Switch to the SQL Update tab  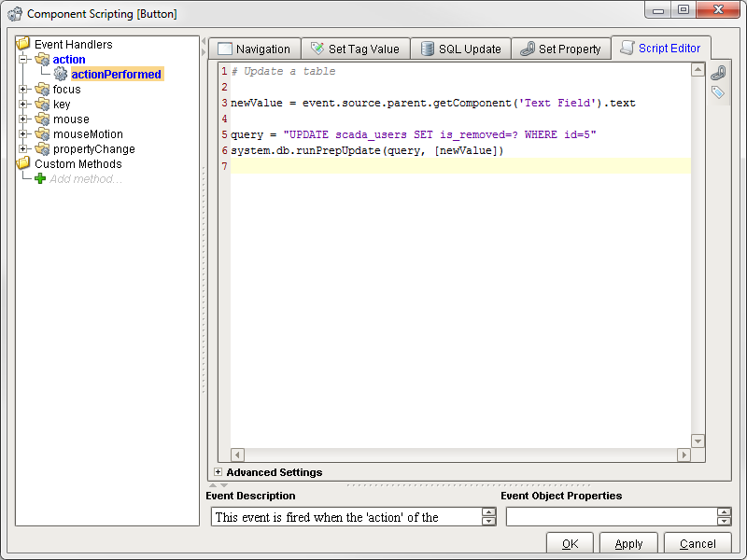point(460,48)
